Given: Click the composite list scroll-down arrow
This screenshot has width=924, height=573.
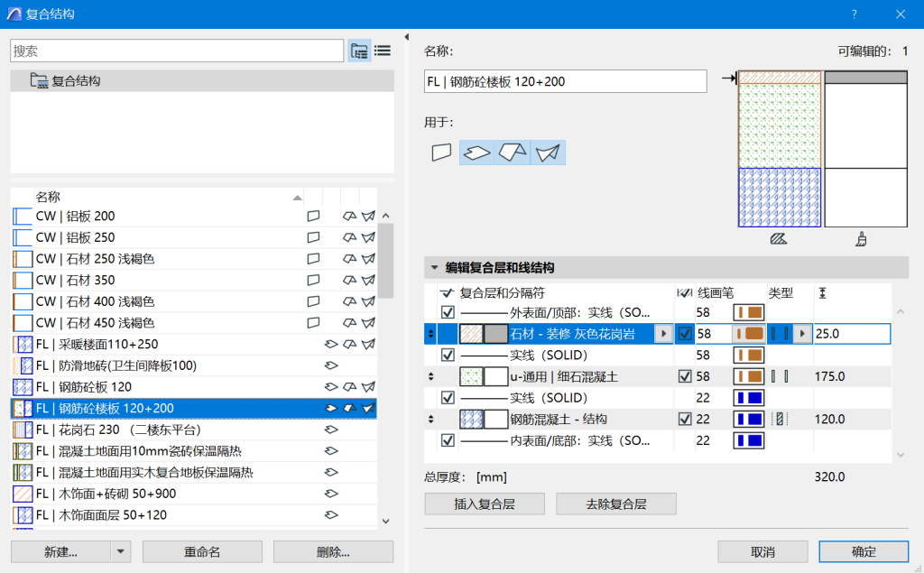Looking at the screenshot, I should pos(386,522).
